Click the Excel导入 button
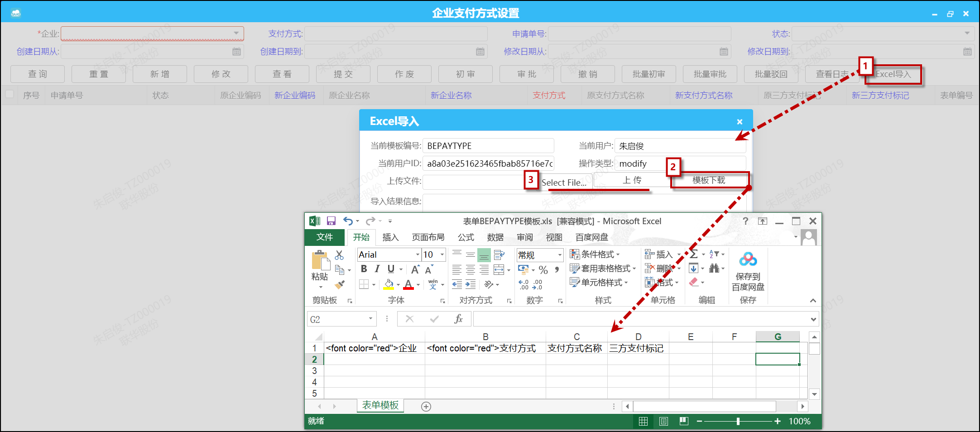 tap(893, 74)
